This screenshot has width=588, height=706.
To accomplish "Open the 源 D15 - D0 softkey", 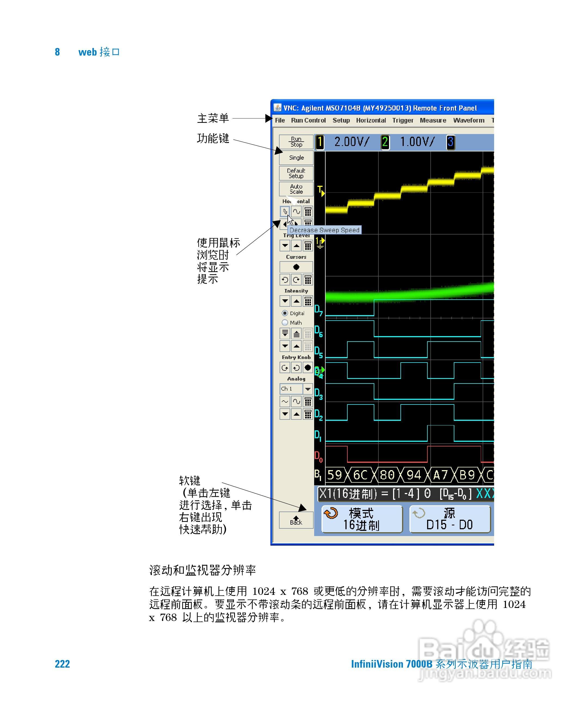I will tap(449, 519).
